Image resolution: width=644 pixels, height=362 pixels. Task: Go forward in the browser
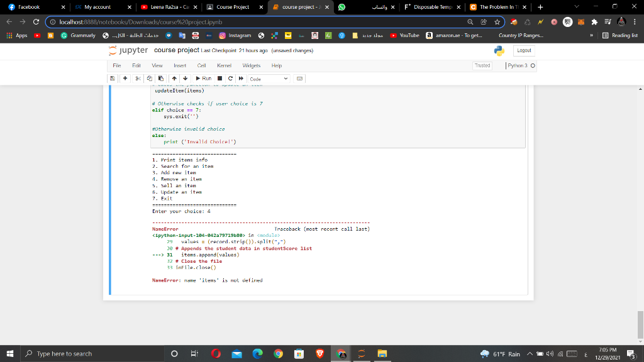coord(23,22)
